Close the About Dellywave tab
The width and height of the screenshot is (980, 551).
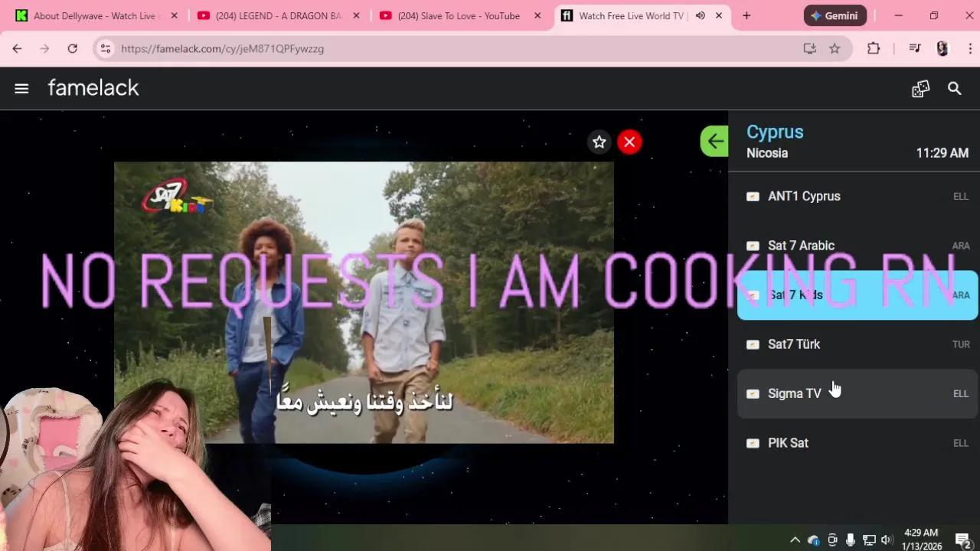tap(174, 15)
